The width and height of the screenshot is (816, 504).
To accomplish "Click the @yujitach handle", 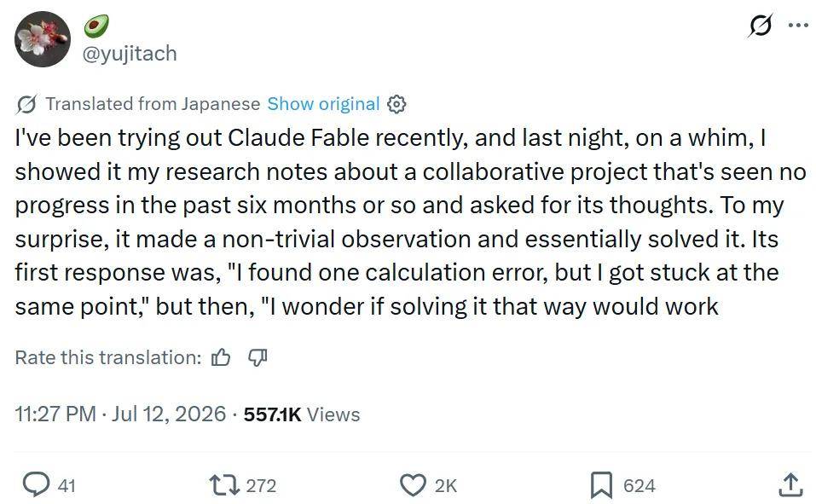I will click(x=130, y=54).
